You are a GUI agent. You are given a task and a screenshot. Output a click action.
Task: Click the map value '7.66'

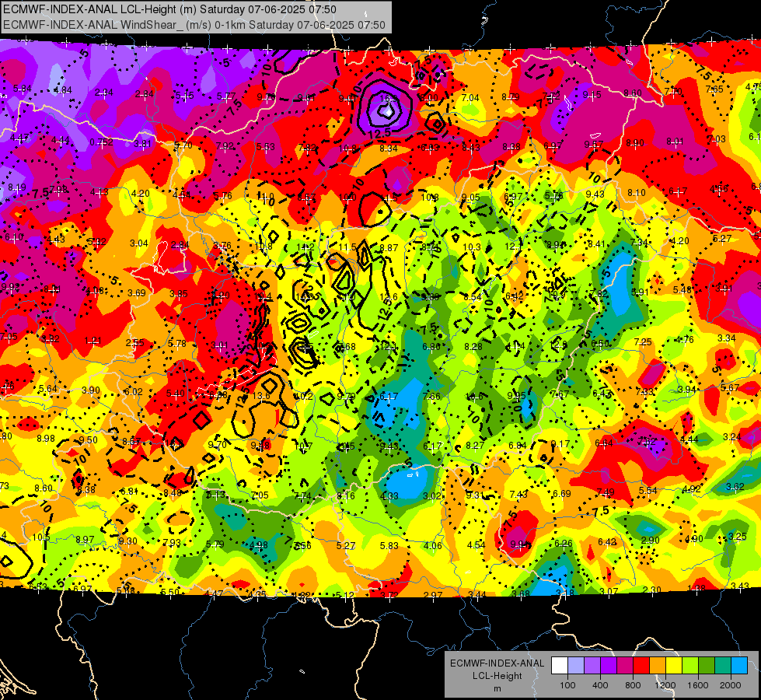coord(431,396)
